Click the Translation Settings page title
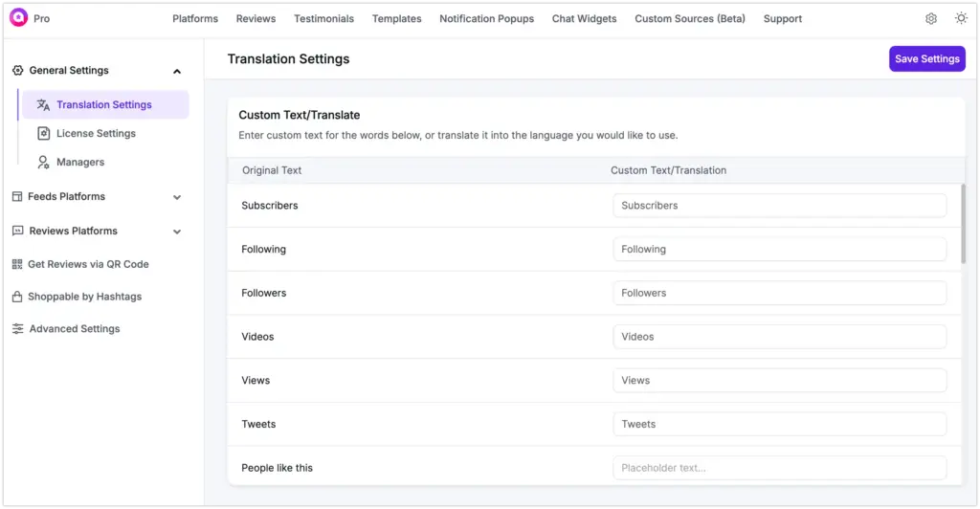Image resolution: width=980 pixels, height=509 pixels. click(288, 58)
